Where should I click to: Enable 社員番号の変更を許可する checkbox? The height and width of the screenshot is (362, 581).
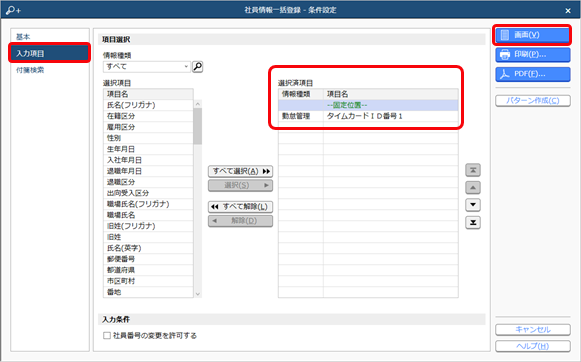coord(107,335)
